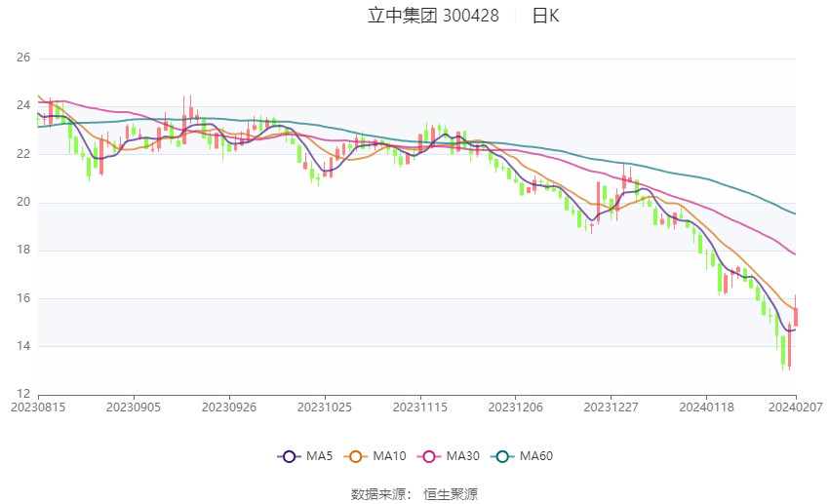
Task: Click the last red candlestick at right edge
Action: click(x=796, y=316)
